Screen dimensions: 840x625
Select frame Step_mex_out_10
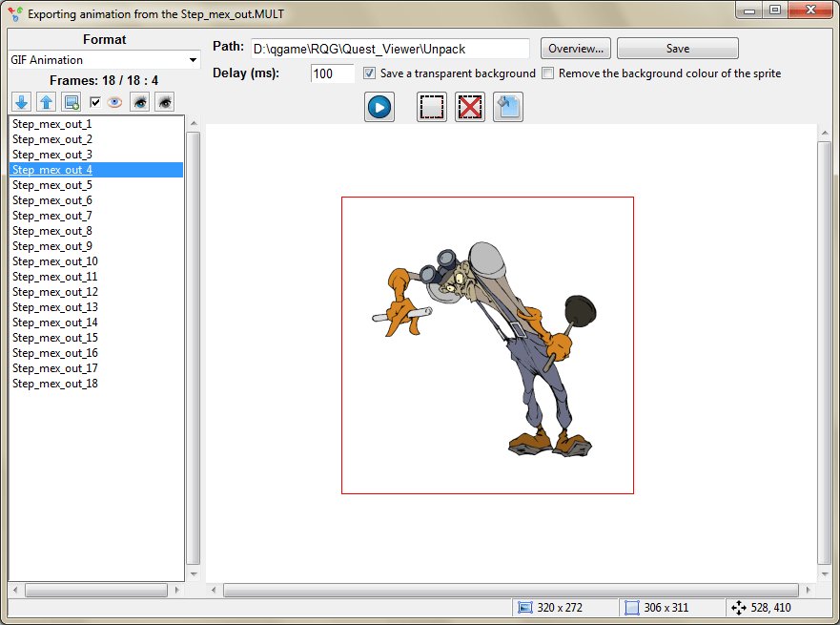point(96,261)
